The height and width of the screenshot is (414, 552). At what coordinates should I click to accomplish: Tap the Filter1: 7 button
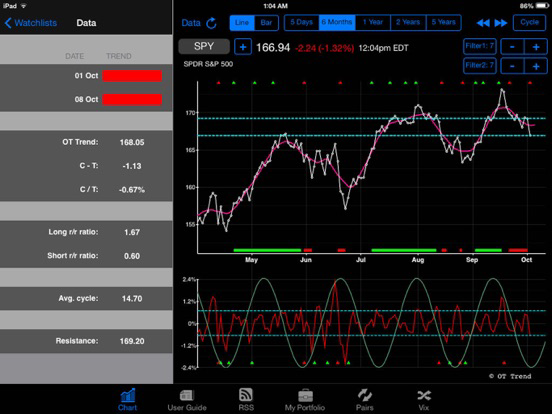[x=479, y=46]
